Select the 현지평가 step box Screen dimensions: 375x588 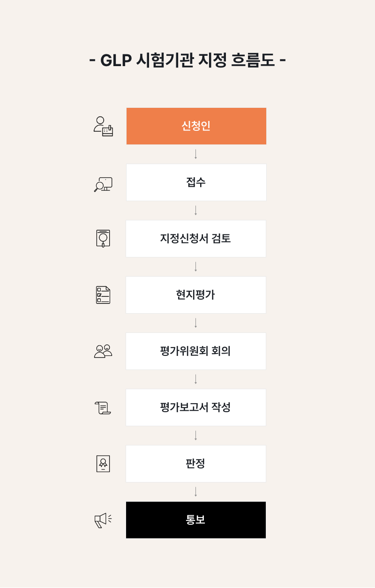click(x=196, y=295)
